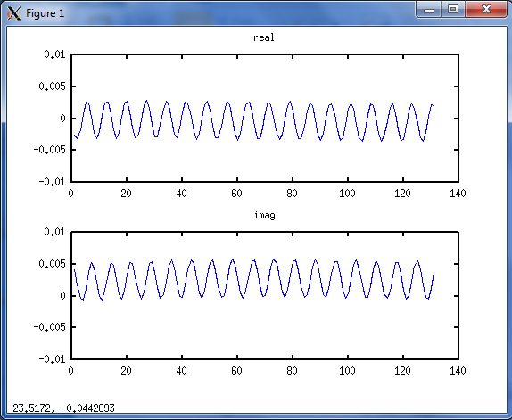Click the x-axis label 140 under real plot
Viewport: 512px width, 420px height.
(458, 194)
